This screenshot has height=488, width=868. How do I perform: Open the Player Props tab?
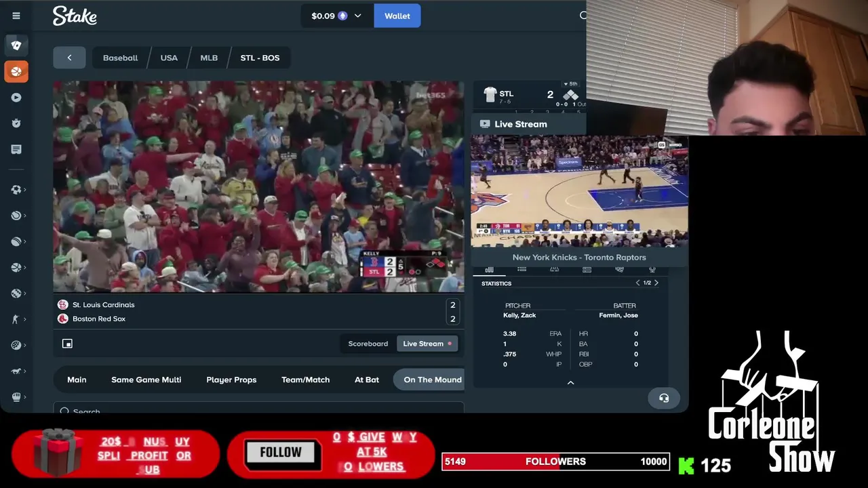[x=231, y=380]
